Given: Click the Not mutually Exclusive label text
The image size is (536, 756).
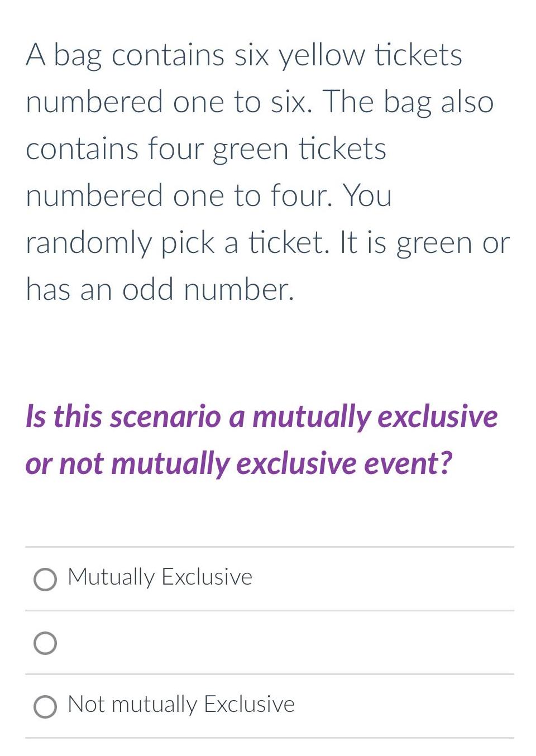Looking at the screenshot, I should [x=180, y=705].
